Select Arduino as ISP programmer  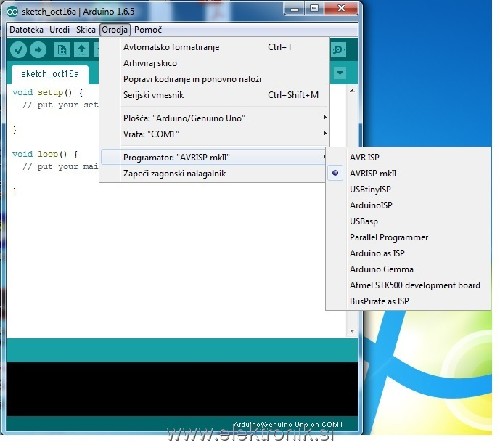(x=408, y=253)
